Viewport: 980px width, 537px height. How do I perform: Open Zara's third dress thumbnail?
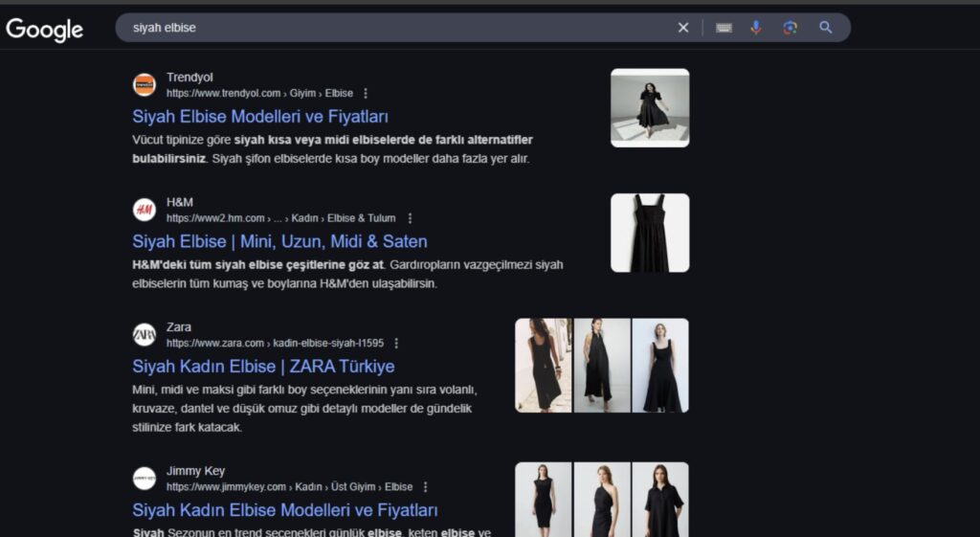pyautogui.click(x=660, y=366)
